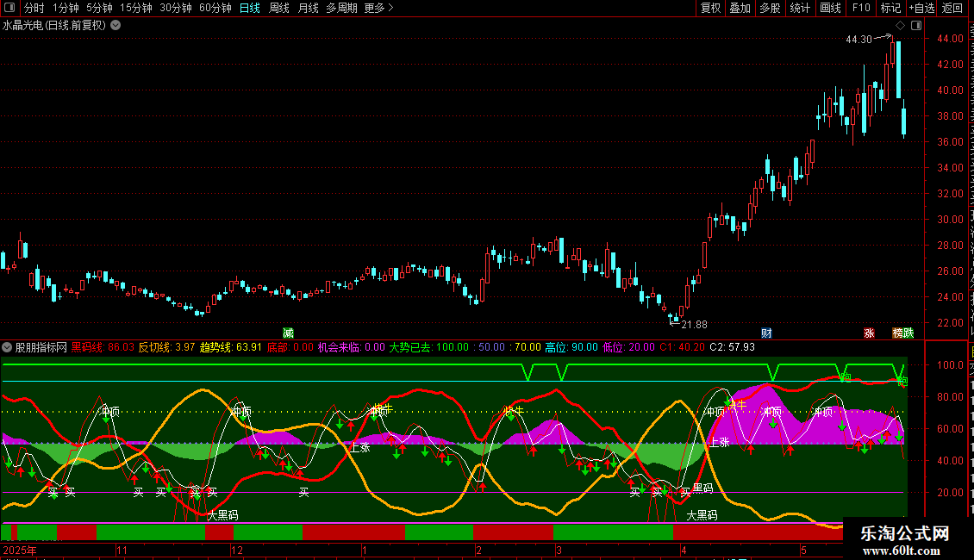Switch to 月线 monthly chart
This screenshot has width=974, height=560.
click(308, 8)
